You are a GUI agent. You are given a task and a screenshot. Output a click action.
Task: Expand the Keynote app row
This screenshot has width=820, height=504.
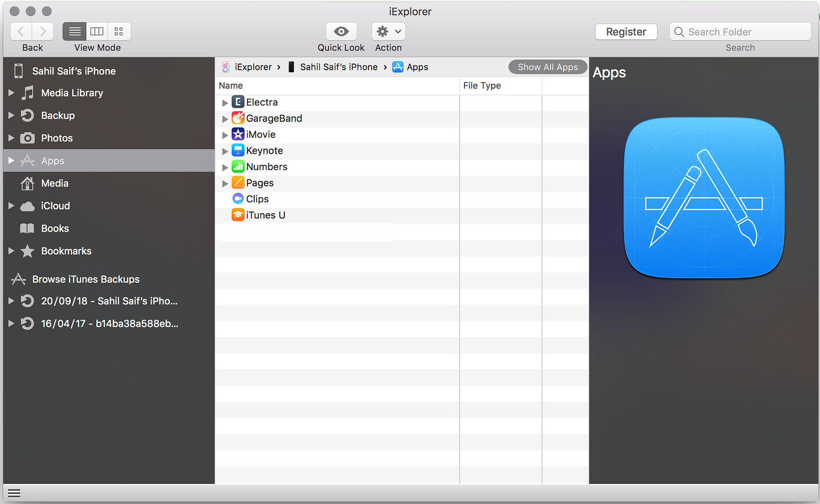224,151
